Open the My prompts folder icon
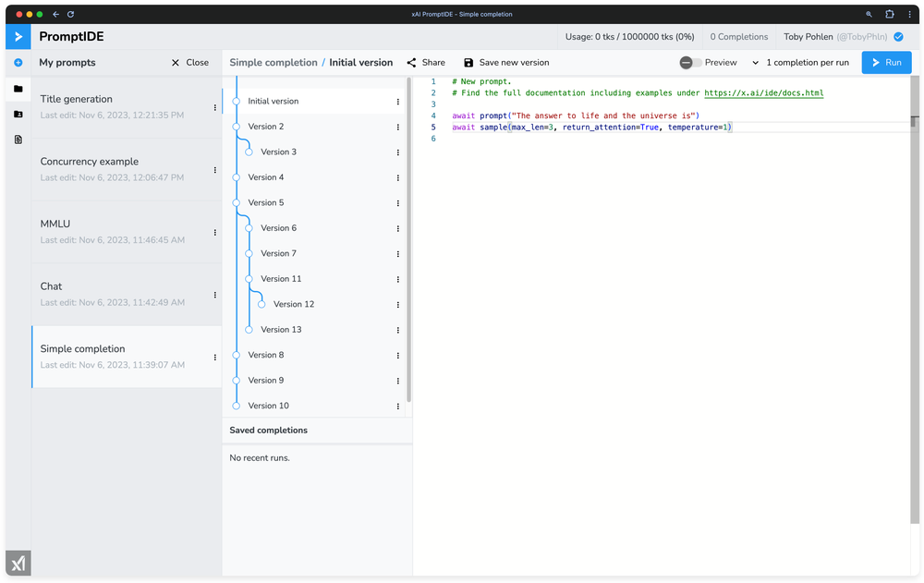924x583 pixels. click(18, 89)
